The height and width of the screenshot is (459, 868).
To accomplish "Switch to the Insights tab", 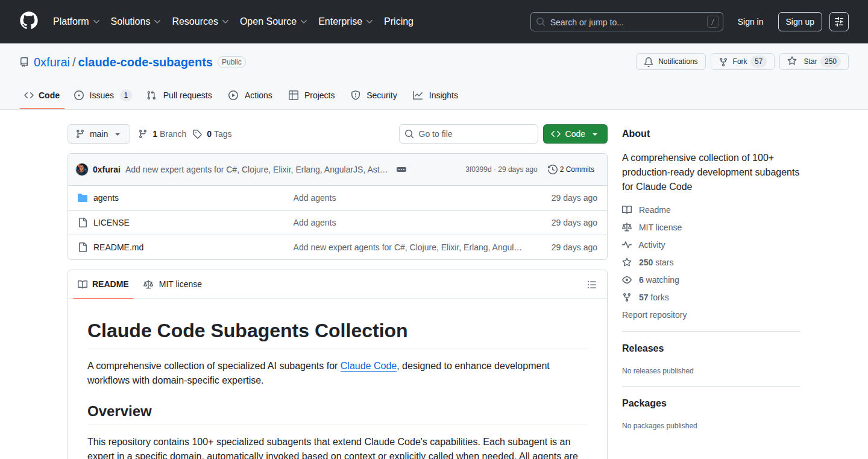I will click(435, 95).
